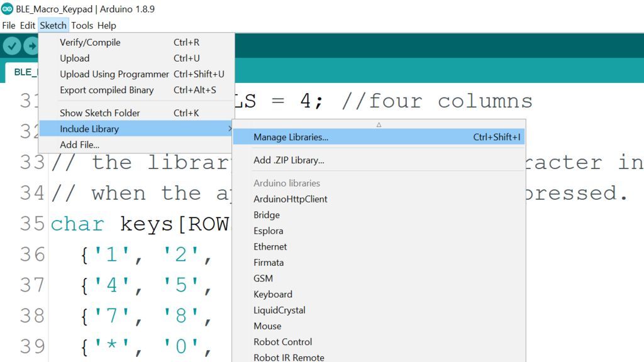The image size is (644, 362).
Task: Switch to the BLE sketch tab
Action: 25,72
